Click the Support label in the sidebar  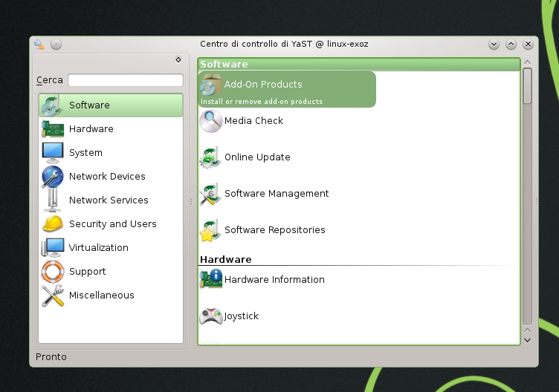pyautogui.click(x=88, y=272)
